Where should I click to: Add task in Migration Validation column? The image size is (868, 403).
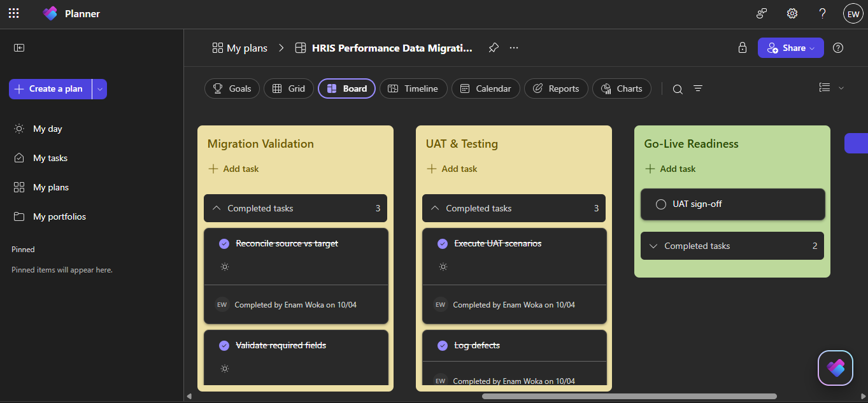(x=234, y=169)
